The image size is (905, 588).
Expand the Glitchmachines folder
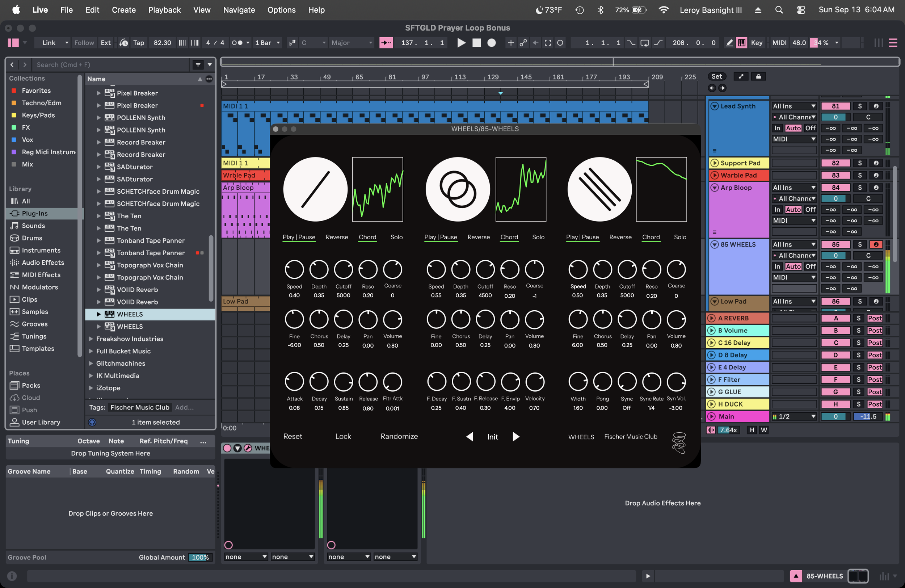91,363
